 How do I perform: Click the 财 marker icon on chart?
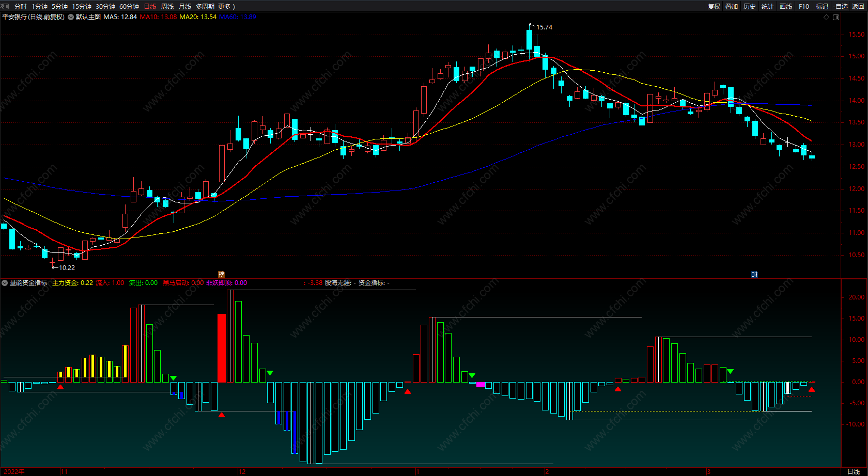tap(754, 275)
